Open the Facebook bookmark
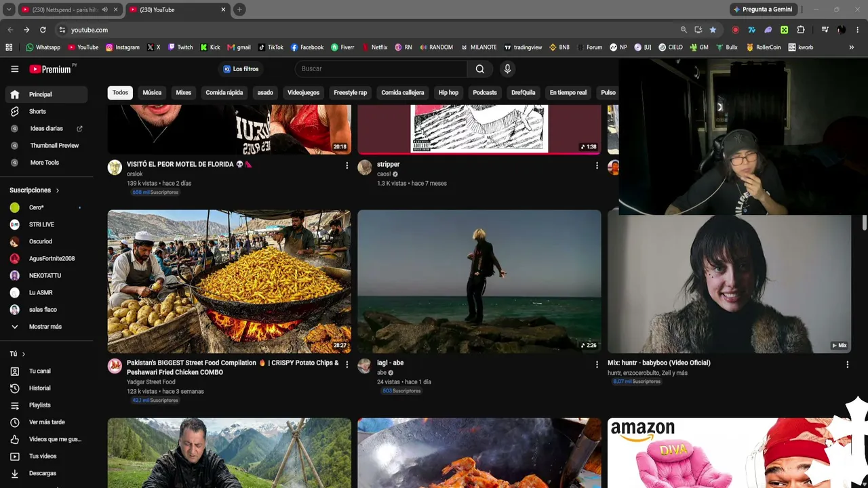Image resolution: width=868 pixels, height=488 pixels. click(x=307, y=47)
